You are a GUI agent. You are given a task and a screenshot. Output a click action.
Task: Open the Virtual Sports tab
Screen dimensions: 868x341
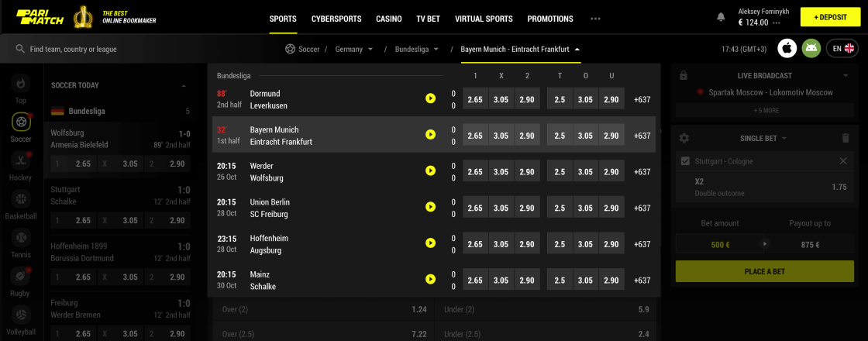[x=484, y=19]
